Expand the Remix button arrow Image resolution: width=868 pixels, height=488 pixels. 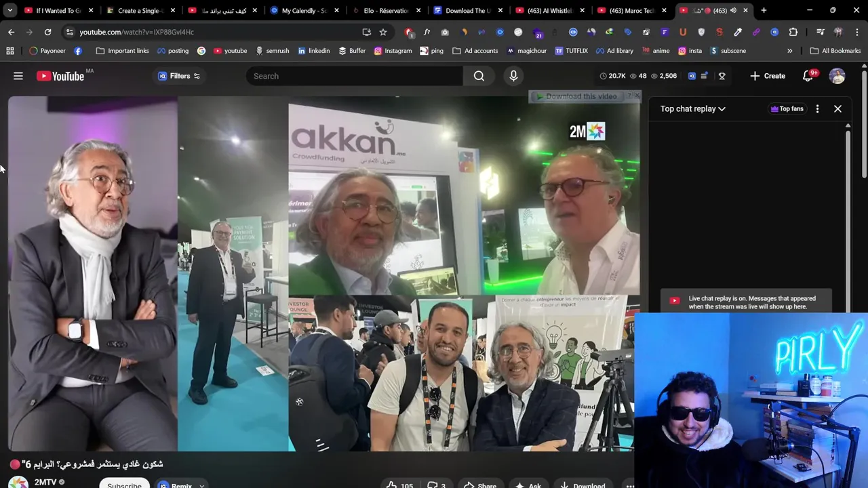tap(201, 485)
